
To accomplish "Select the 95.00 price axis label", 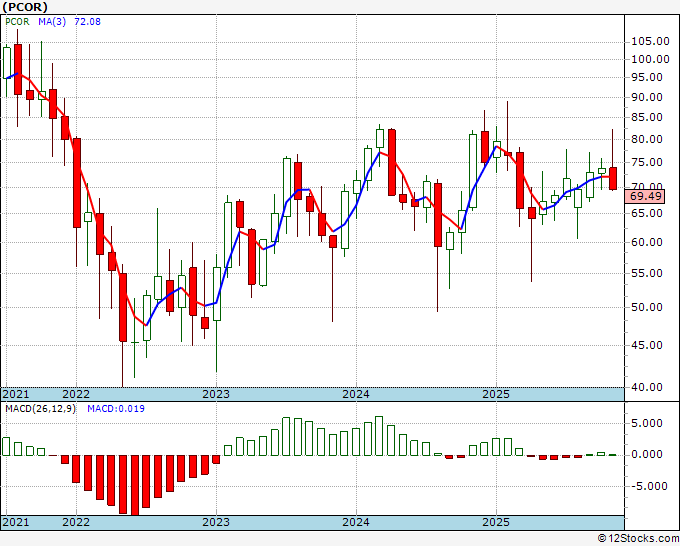I will pyautogui.click(x=647, y=77).
